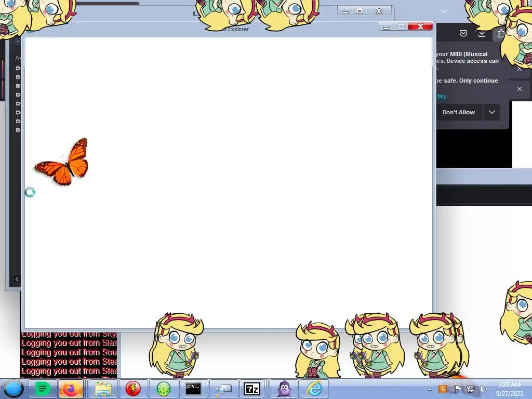Click the Java icon in system tray

[x=443, y=389]
